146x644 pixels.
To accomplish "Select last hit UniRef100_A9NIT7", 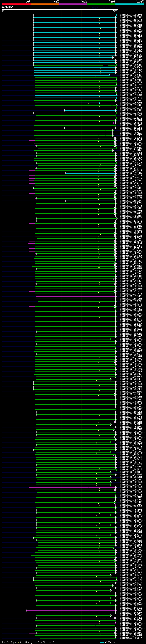I will point(131,638).
